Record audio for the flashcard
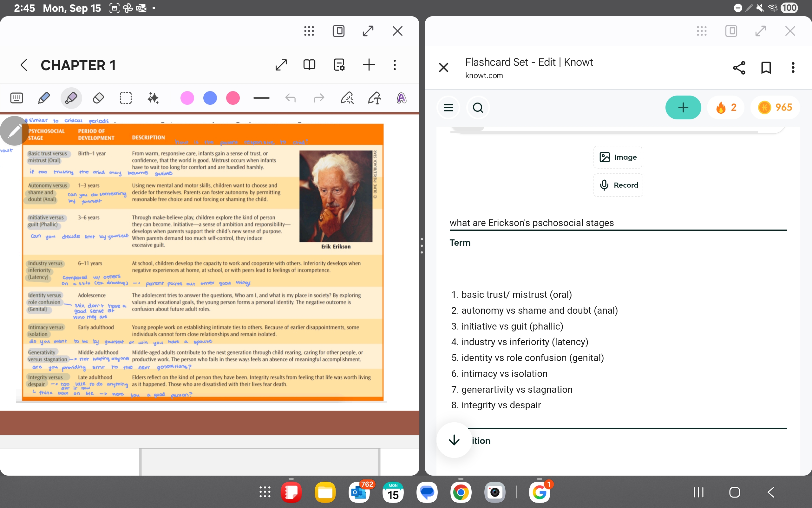 click(619, 185)
